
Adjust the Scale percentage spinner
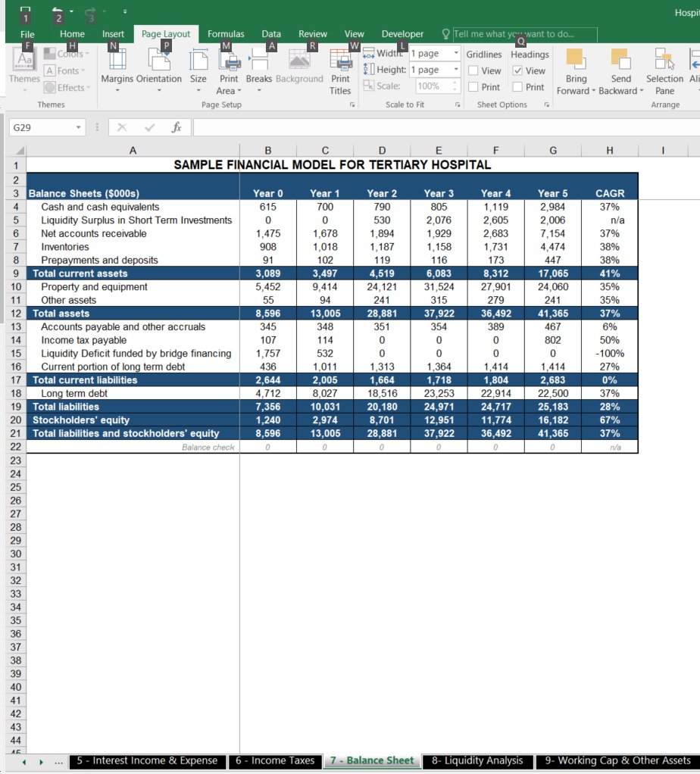tap(454, 86)
